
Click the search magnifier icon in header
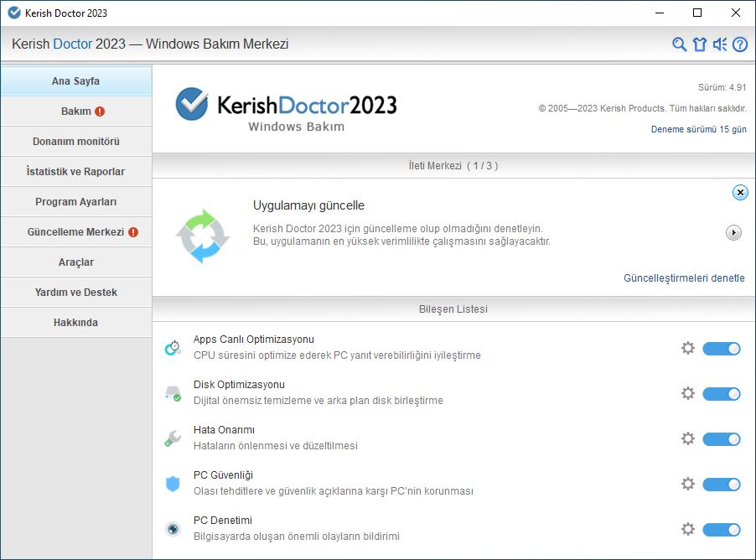(x=679, y=44)
